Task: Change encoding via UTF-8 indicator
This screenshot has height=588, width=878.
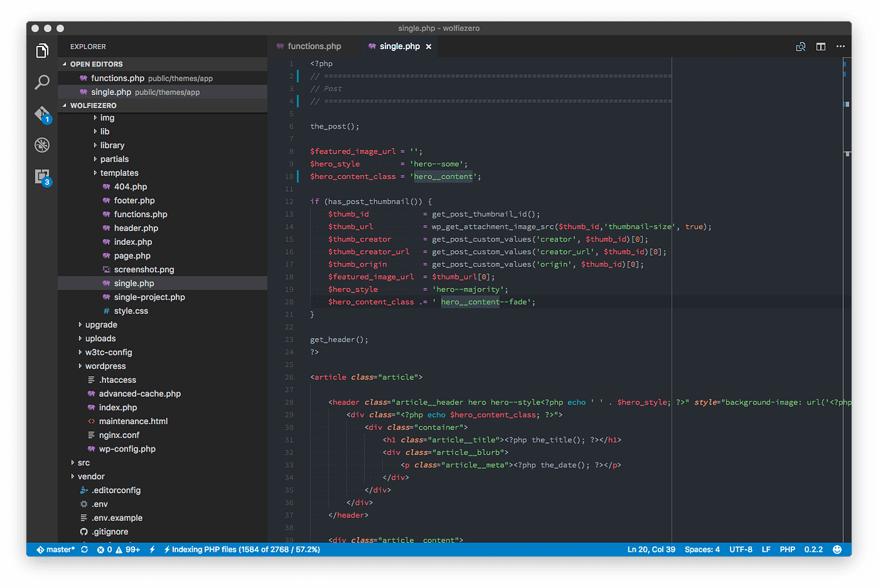Action: click(741, 550)
